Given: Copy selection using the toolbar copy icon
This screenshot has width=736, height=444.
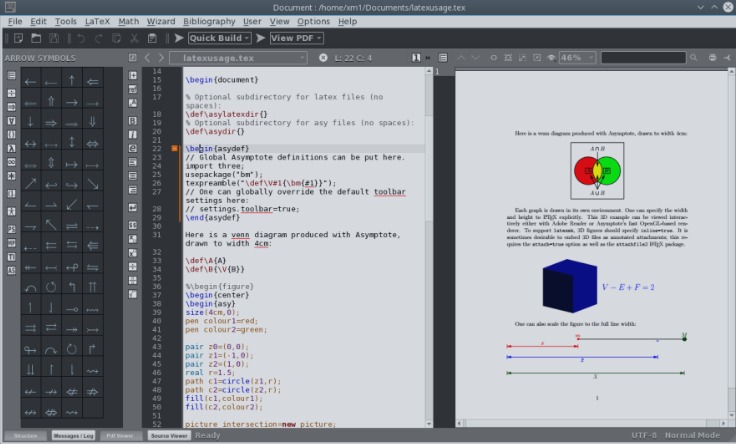Looking at the screenshot, I should [116, 38].
